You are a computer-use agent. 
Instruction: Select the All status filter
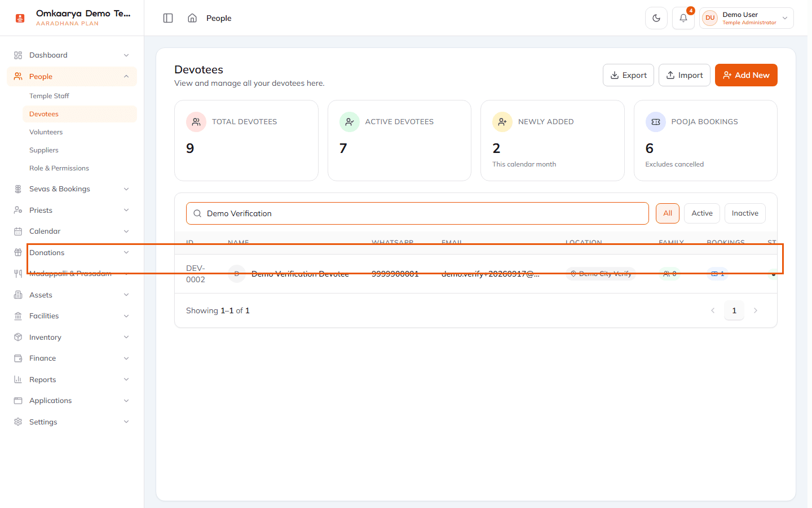point(668,213)
